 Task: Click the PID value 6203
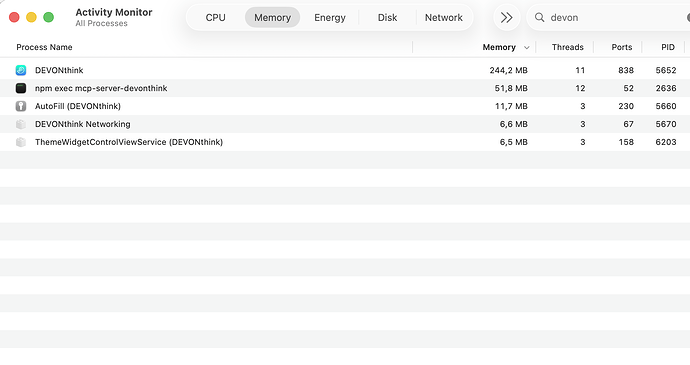click(x=666, y=142)
